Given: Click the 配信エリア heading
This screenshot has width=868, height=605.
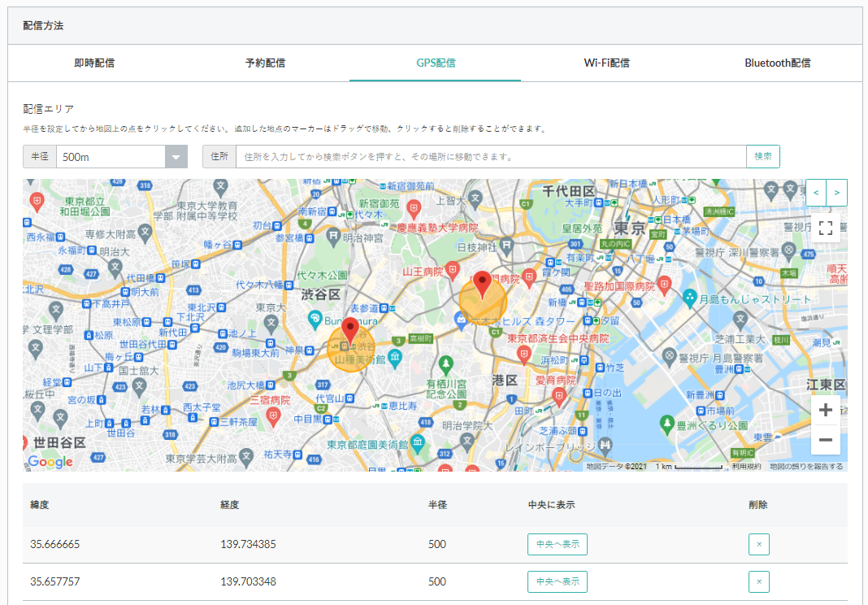Looking at the screenshot, I should [x=49, y=109].
